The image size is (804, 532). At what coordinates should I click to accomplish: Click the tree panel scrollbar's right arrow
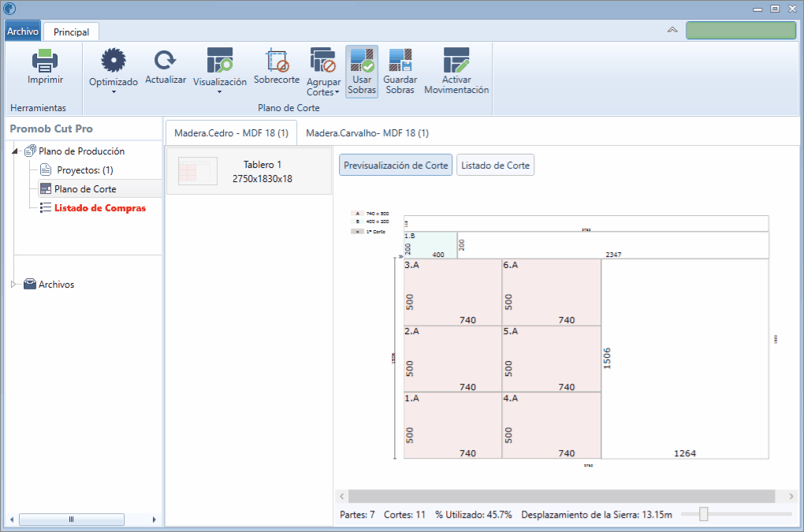point(154,519)
